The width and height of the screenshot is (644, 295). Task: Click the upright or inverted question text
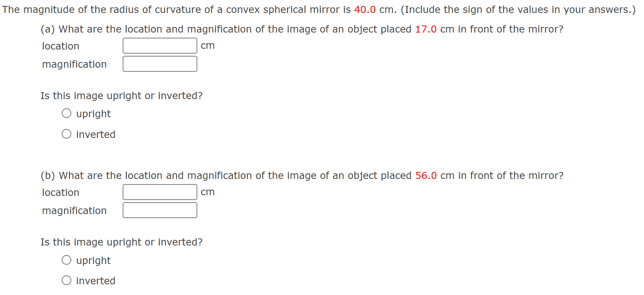(x=121, y=95)
